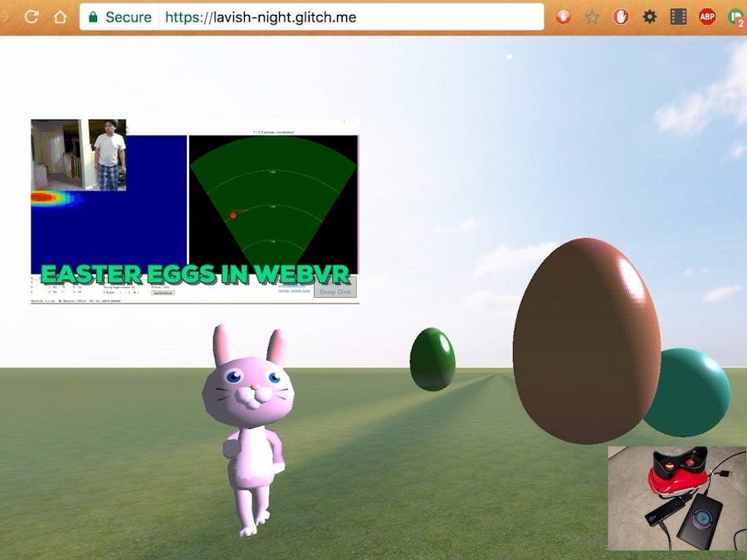Screen dimensions: 747x560
Task: Open the Adblock Plus ABP extension
Action: point(706,17)
